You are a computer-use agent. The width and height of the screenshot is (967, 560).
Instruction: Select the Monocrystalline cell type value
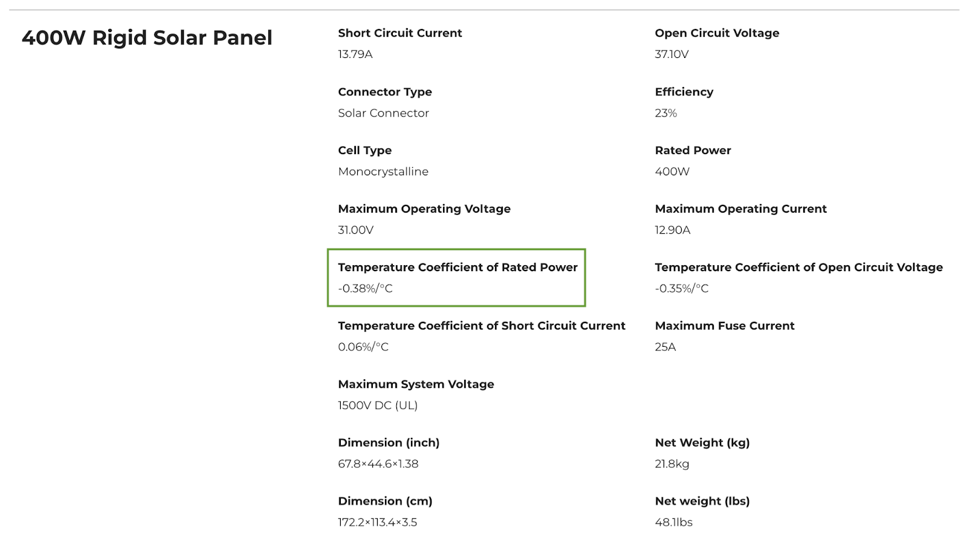pos(383,172)
